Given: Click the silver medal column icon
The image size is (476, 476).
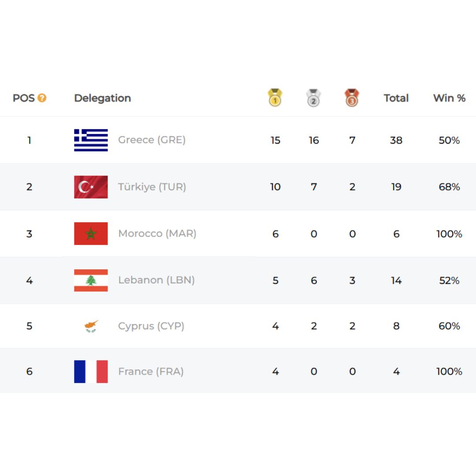Looking at the screenshot, I should [x=313, y=97].
